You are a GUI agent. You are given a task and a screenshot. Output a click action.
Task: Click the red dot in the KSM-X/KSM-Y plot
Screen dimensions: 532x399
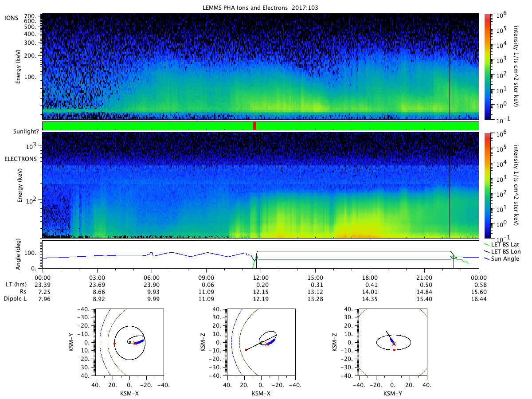point(114,344)
